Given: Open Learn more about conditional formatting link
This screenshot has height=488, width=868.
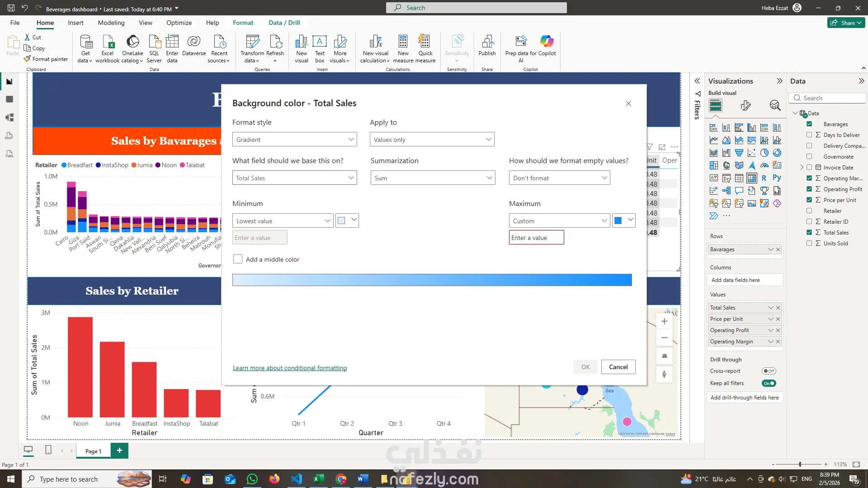Looking at the screenshot, I should (290, 368).
